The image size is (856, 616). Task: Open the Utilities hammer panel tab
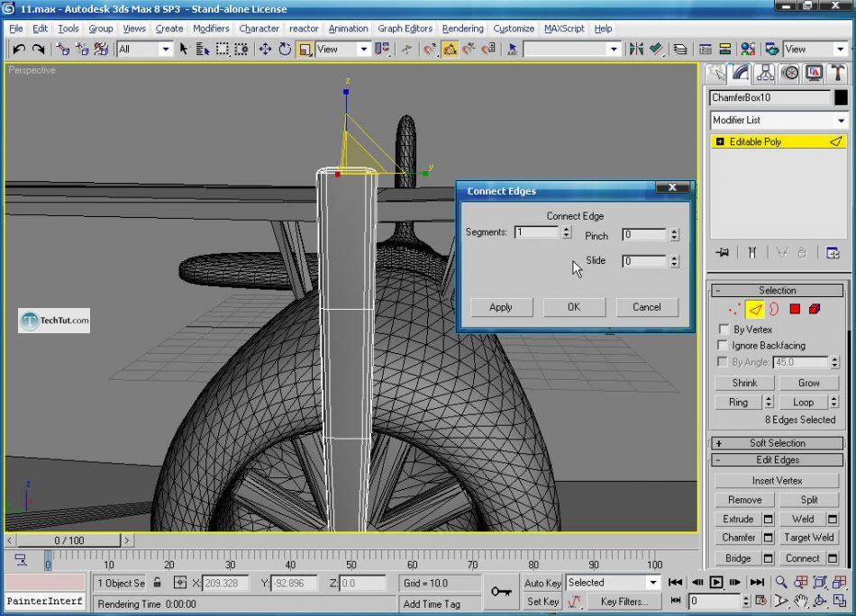coord(837,73)
